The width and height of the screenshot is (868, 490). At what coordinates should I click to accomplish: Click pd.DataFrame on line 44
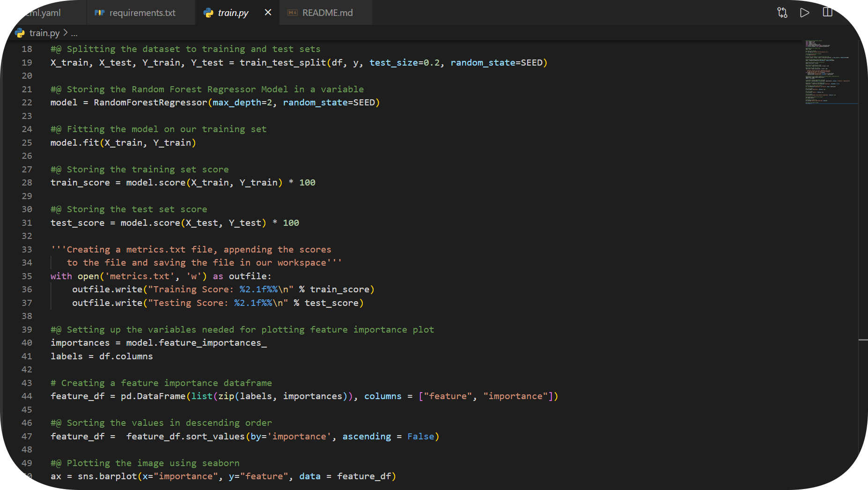(153, 396)
